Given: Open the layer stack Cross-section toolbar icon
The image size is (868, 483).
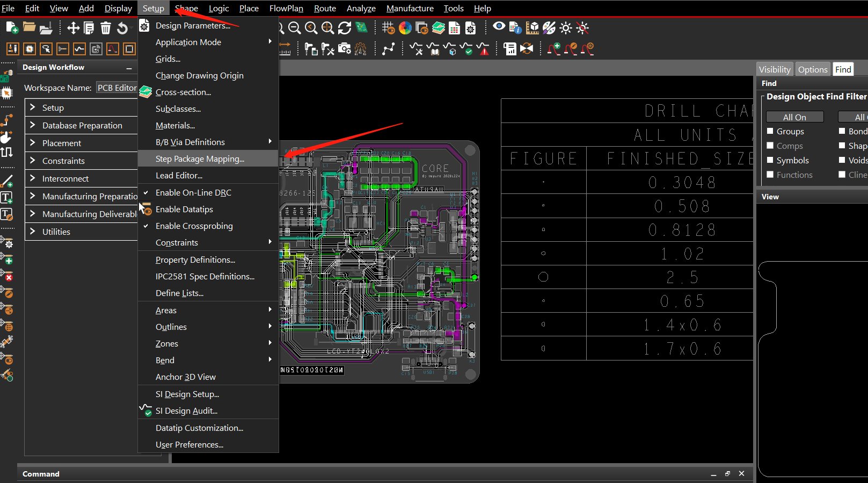Looking at the screenshot, I should (439, 28).
